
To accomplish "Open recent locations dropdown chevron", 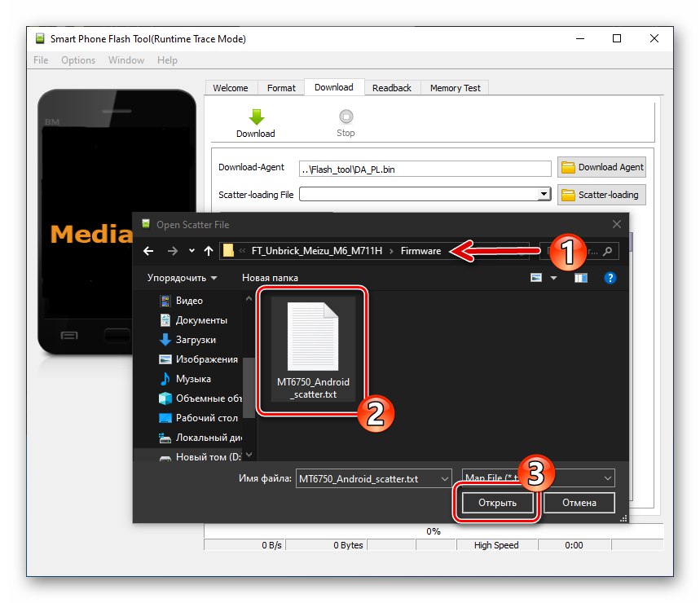I will [192, 251].
